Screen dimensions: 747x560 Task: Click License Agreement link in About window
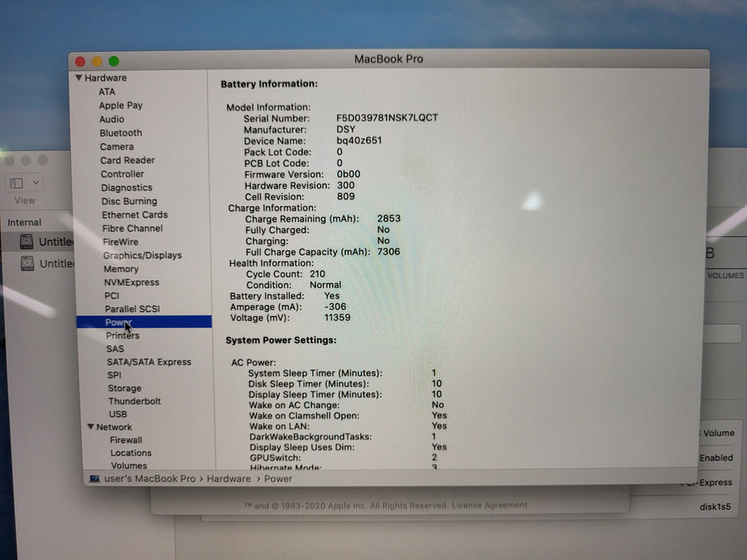489,505
